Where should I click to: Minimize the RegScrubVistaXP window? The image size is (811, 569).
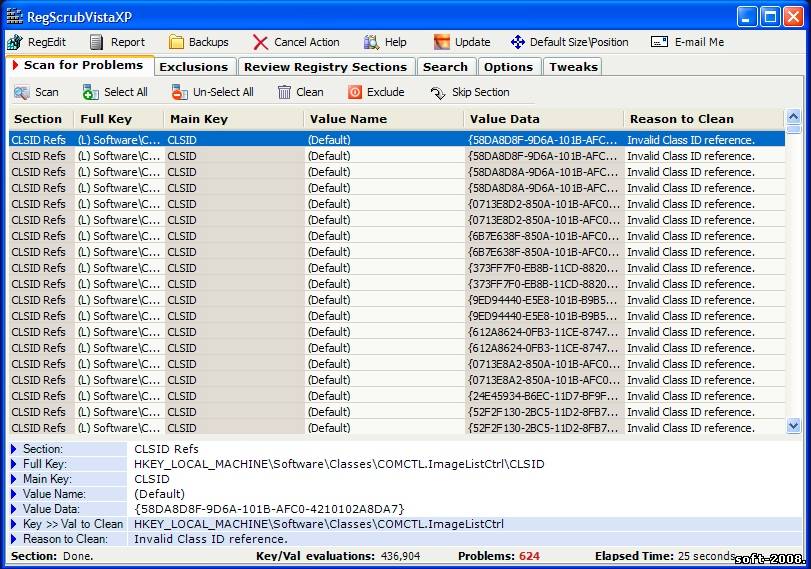click(746, 17)
